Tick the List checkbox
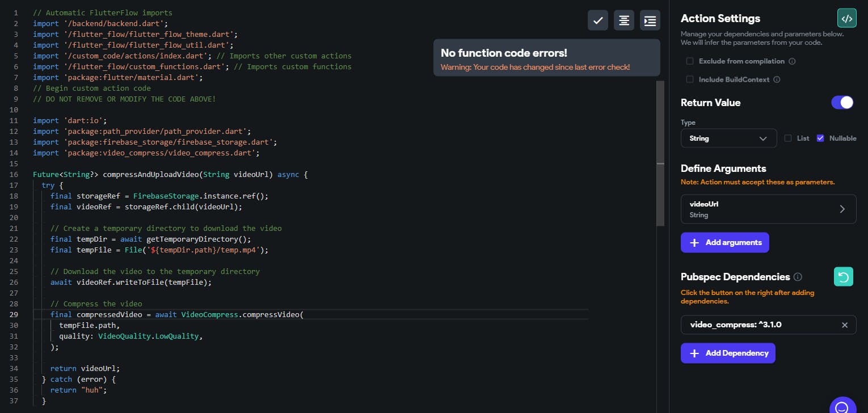 point(788,138)
